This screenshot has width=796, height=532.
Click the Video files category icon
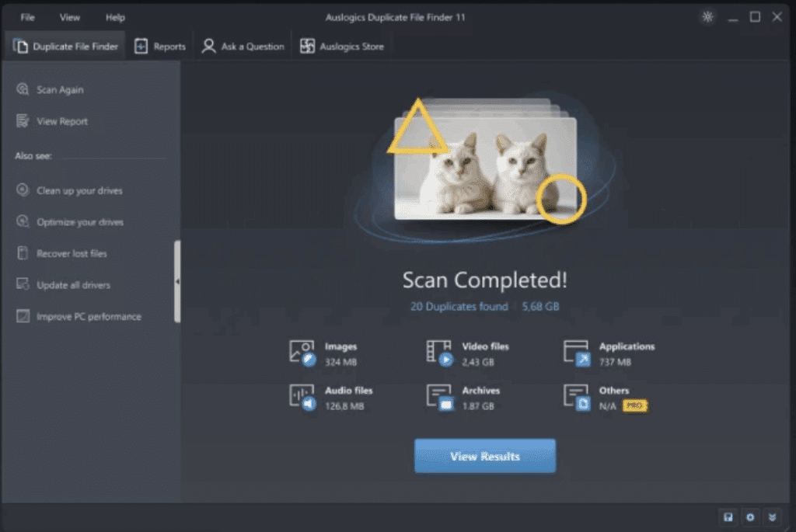point(440,353)
